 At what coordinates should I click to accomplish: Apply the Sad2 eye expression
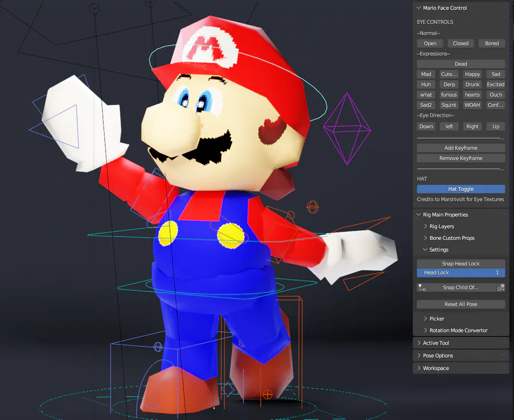pos(426,105)
